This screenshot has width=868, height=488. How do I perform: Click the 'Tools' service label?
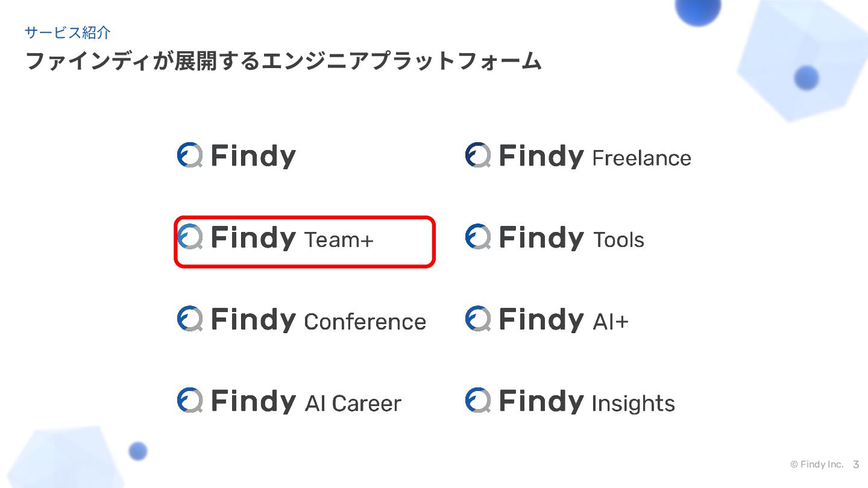618,240
